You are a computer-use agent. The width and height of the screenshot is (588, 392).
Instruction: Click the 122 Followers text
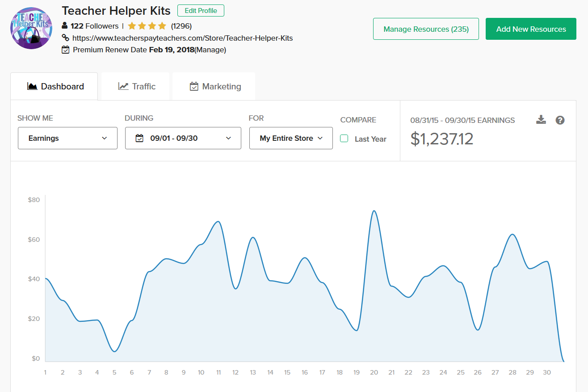[x=95, y=26]
